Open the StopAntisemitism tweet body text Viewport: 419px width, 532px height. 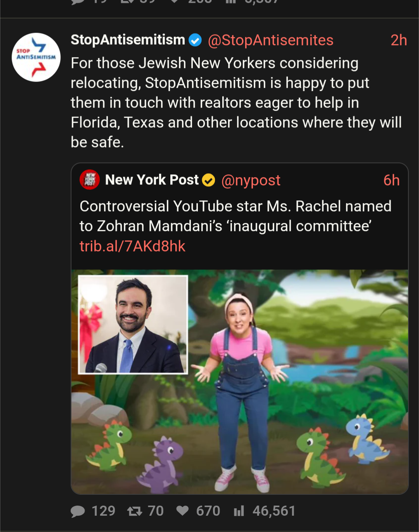tap(236, 103)
